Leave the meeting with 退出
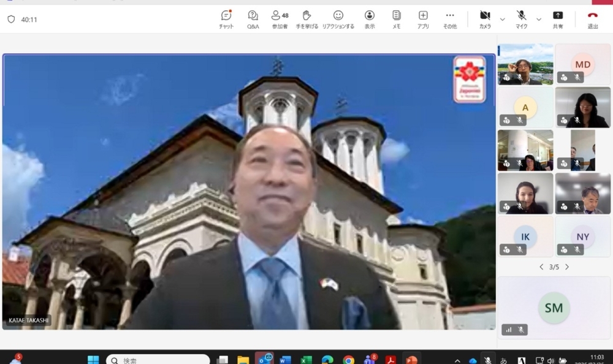The width and height of the screenshot is (613, 364). coord(593,19)
